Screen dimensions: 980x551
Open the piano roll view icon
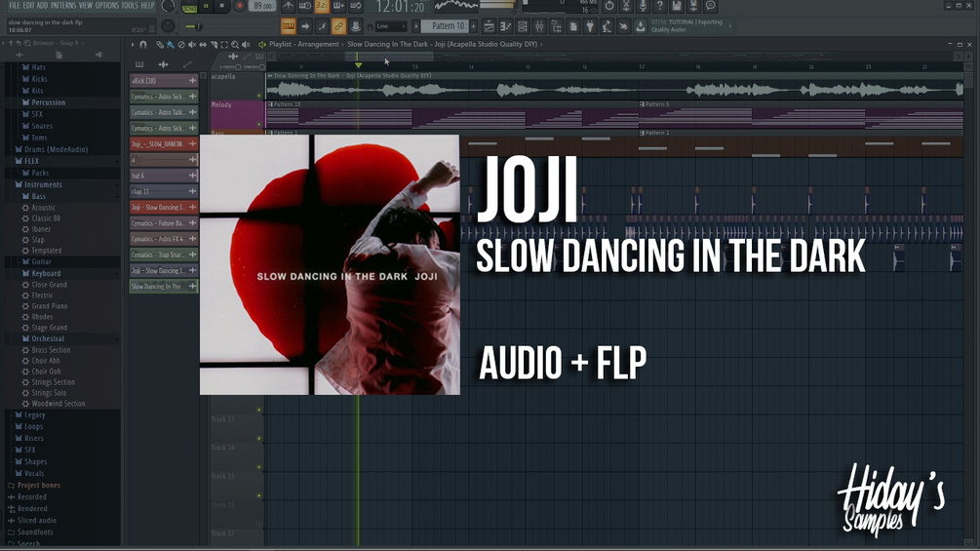[506, 26]
